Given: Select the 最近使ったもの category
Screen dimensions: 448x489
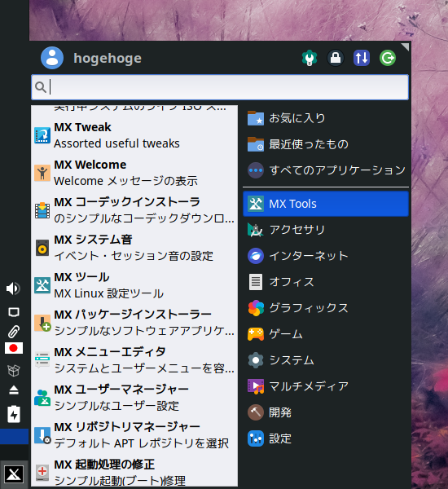Looking at the screenshot, I should point(326,144).
